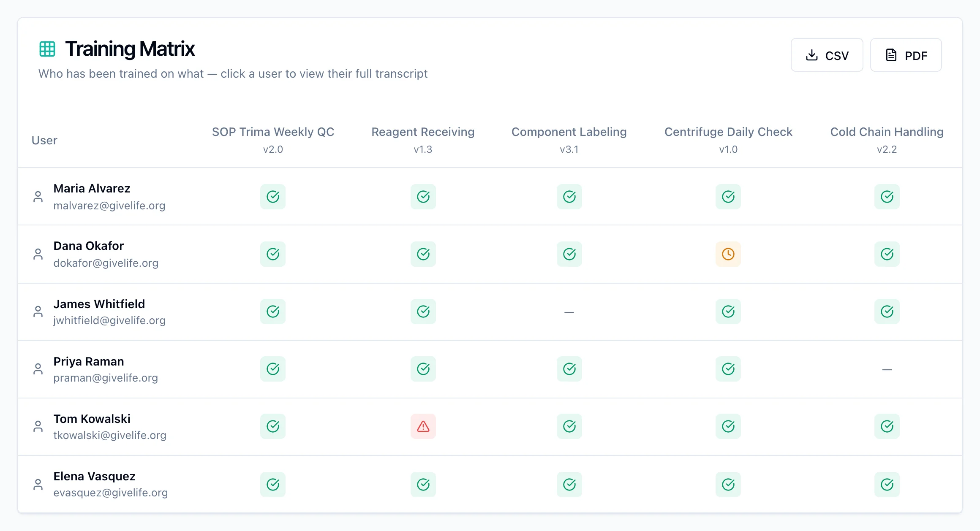Click the User column header

(44, 140)
